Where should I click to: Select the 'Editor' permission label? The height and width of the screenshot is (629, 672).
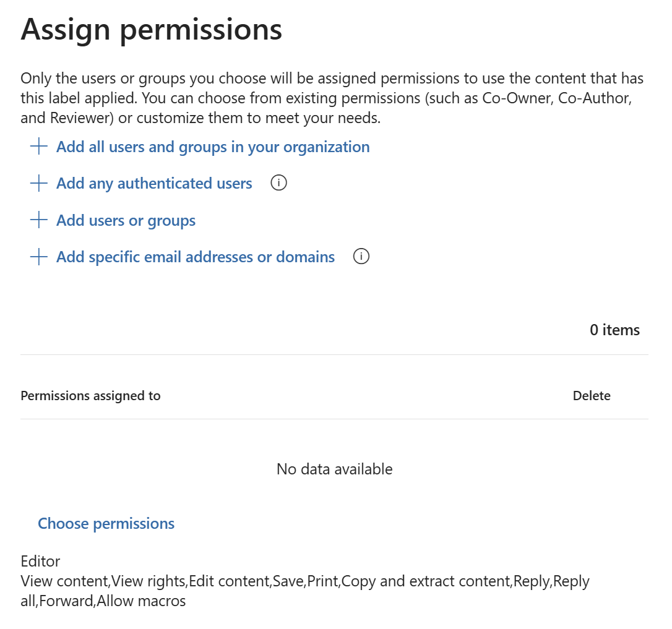(x=40, y=561)
